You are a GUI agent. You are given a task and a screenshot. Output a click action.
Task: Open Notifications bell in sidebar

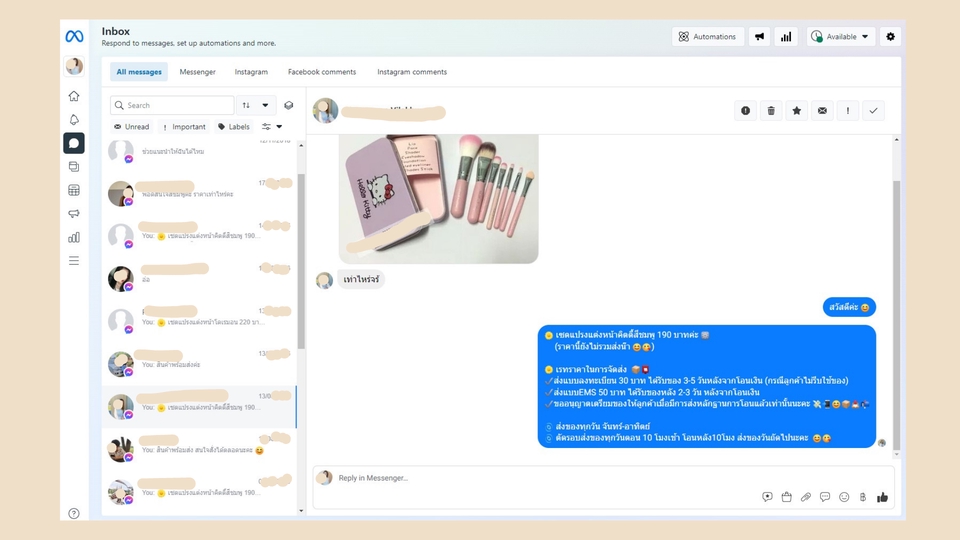click(74, 120)
